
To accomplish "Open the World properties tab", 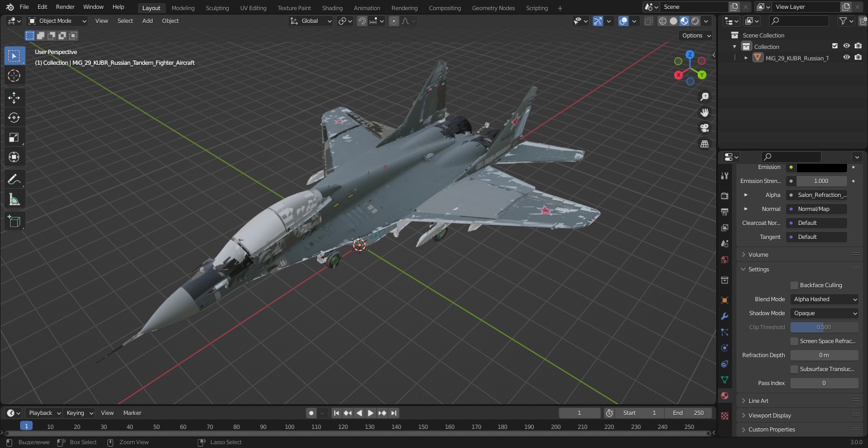I will coord(724,259).
